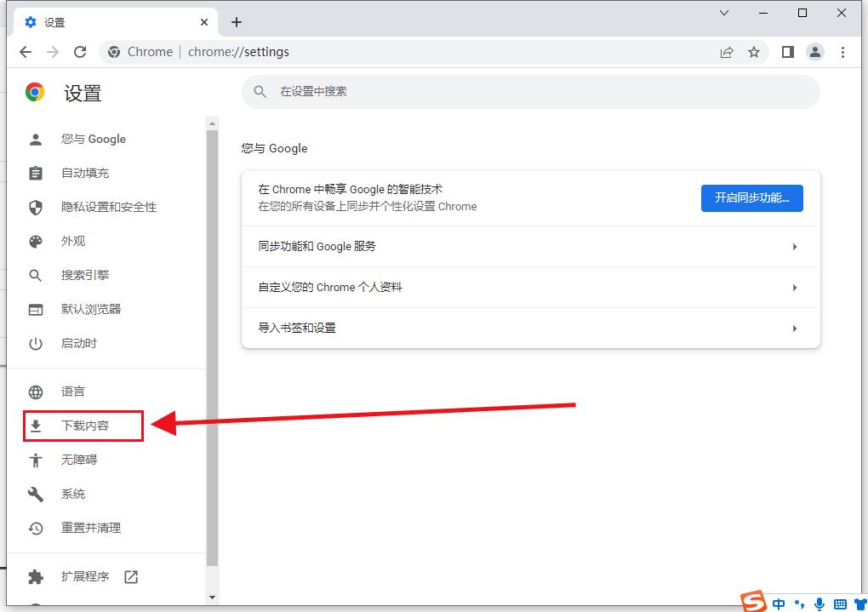Expand 同步功能和 Google 服务 row
The height and width of the screenshot is (612, 868).
[530, 247]
